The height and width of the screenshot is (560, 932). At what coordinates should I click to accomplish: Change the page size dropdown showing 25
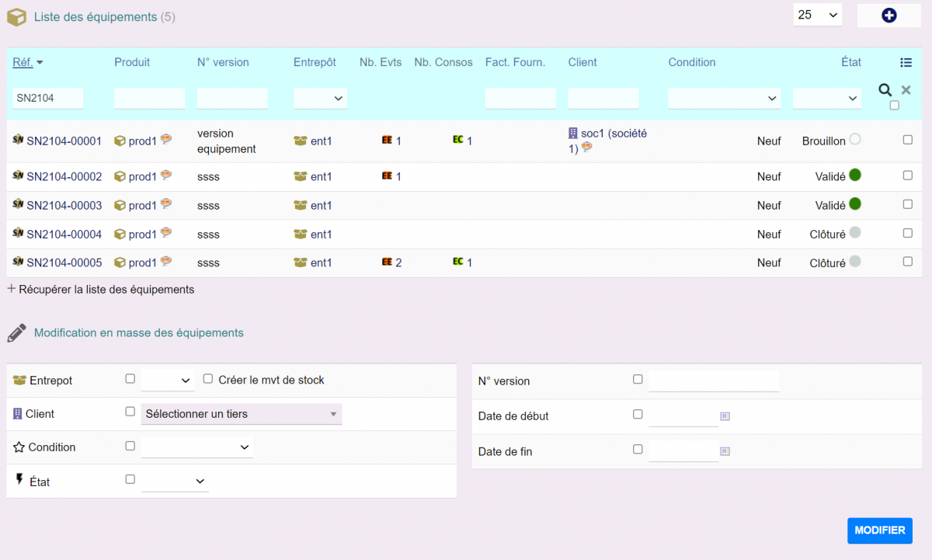(817, 15)
